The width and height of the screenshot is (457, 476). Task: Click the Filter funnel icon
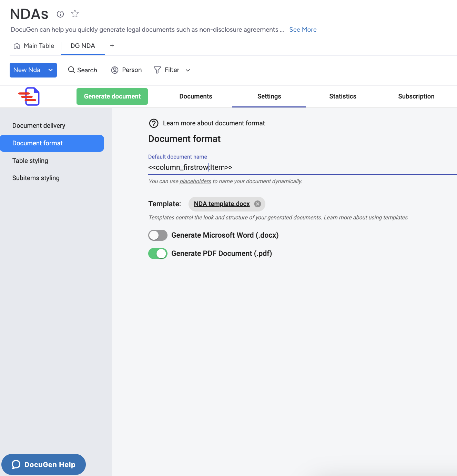point(157,70)
